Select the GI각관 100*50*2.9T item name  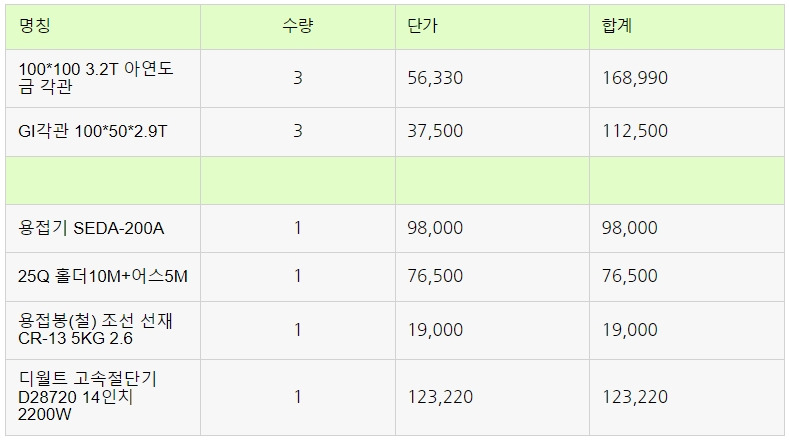tap(93, 131)
